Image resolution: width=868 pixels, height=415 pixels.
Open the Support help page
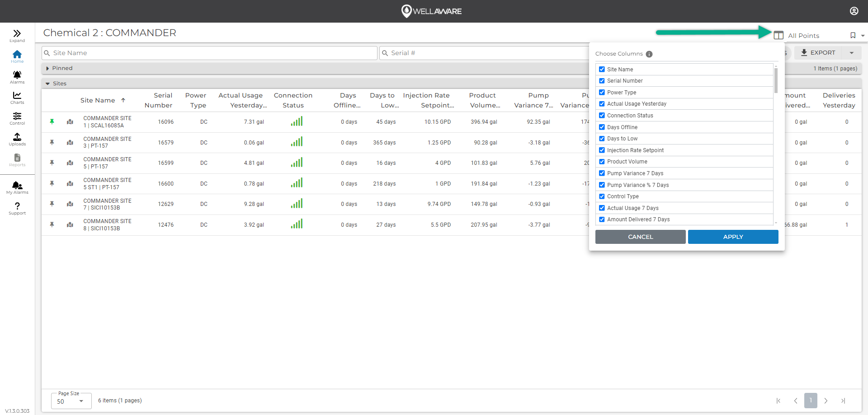17,208
